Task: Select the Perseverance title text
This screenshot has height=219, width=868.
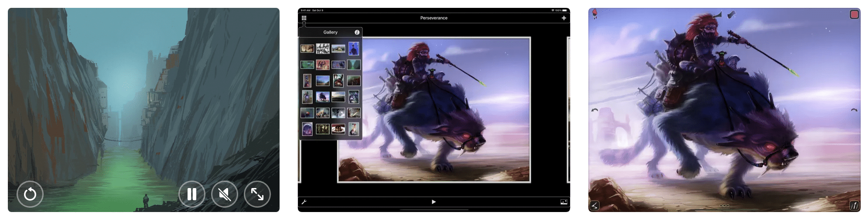Action: [434, 18]
